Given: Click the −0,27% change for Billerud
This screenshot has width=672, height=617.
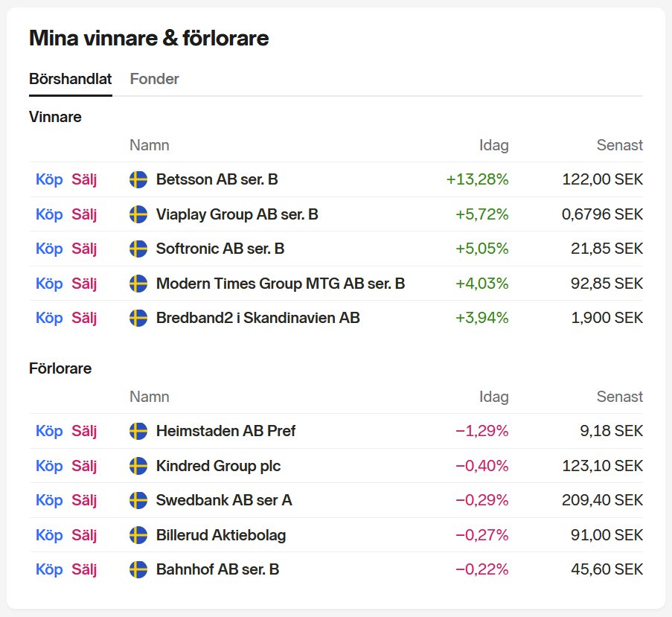Looking at the screenshot, I should point(481,534).
